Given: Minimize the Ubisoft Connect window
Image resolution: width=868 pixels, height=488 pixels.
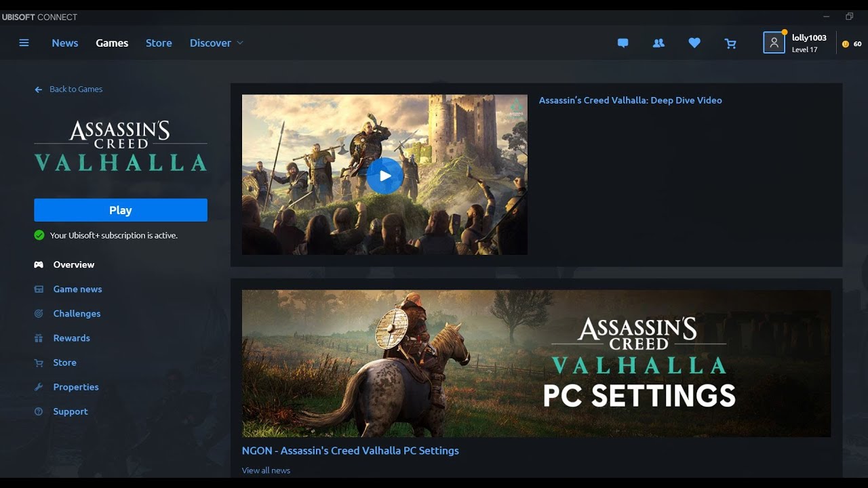Looking at the screenshot, I should pos(826,16).
